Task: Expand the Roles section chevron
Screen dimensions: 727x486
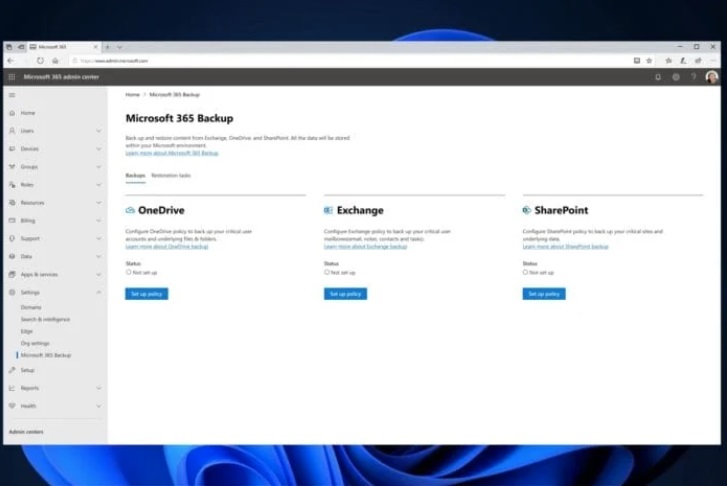Action: pos(99,185)
